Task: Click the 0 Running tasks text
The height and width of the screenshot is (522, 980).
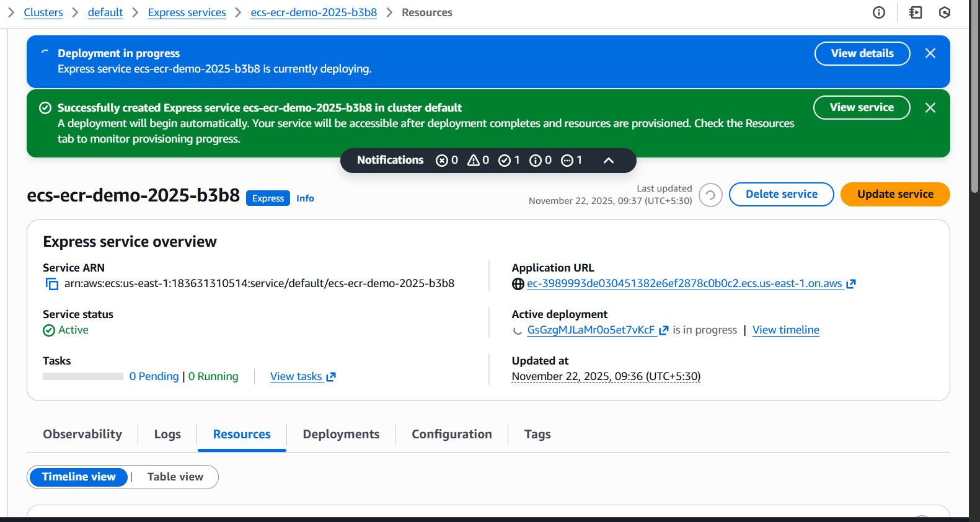Action: click(213, 376)
